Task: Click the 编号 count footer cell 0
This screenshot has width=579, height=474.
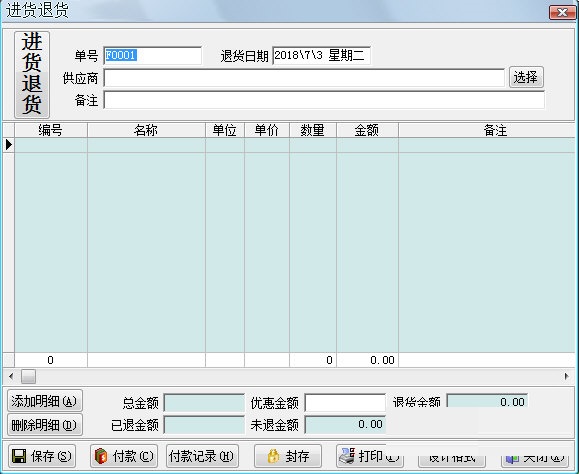Action: point(51,360)
